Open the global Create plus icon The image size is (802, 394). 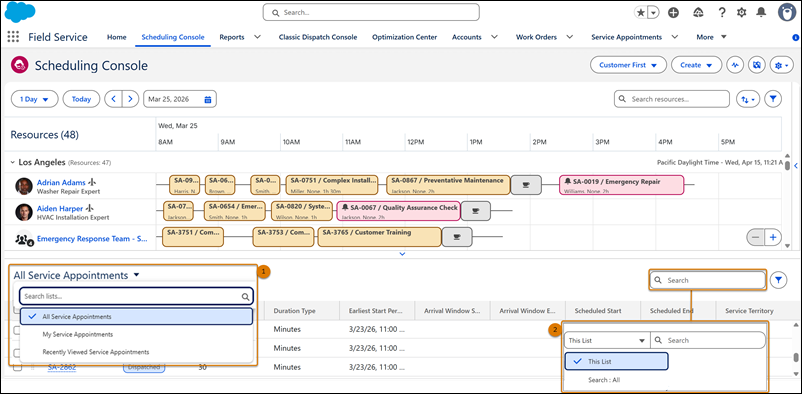click(674, 13)
